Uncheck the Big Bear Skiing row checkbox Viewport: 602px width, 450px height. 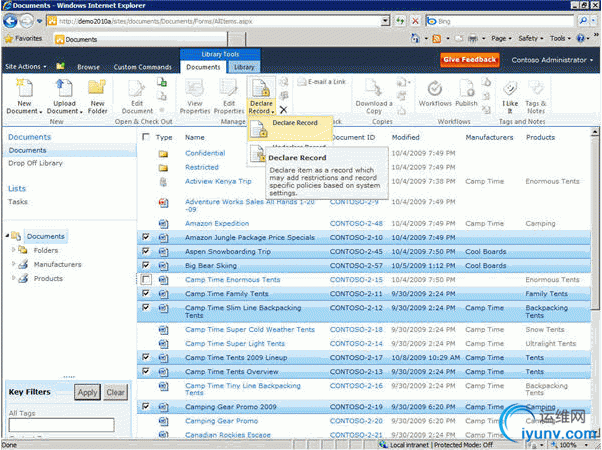point(146,265)
